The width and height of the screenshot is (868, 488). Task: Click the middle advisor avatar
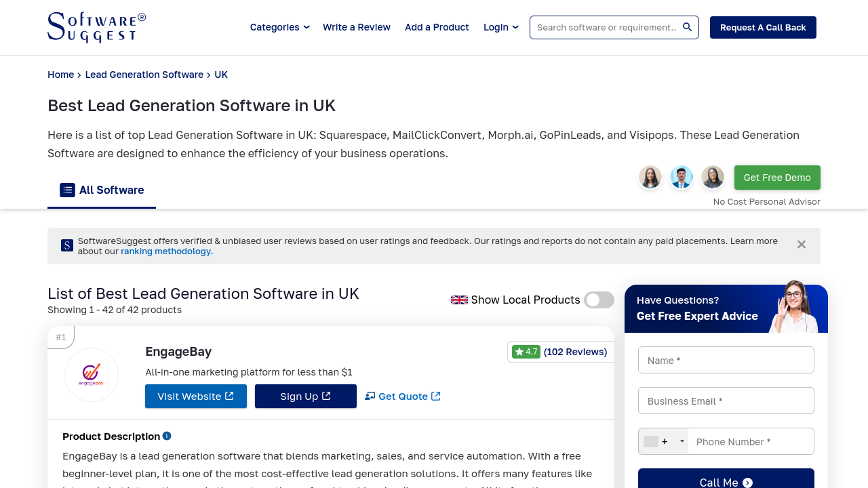pyautogui.click(x=682, y=177)
